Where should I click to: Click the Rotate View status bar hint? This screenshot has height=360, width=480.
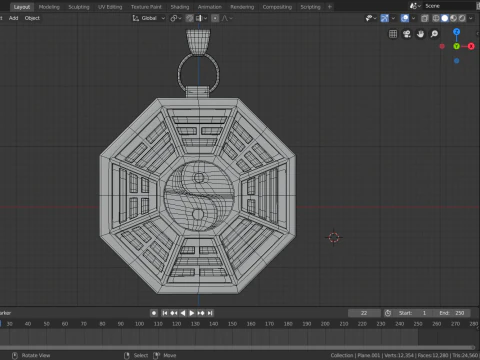32,355
